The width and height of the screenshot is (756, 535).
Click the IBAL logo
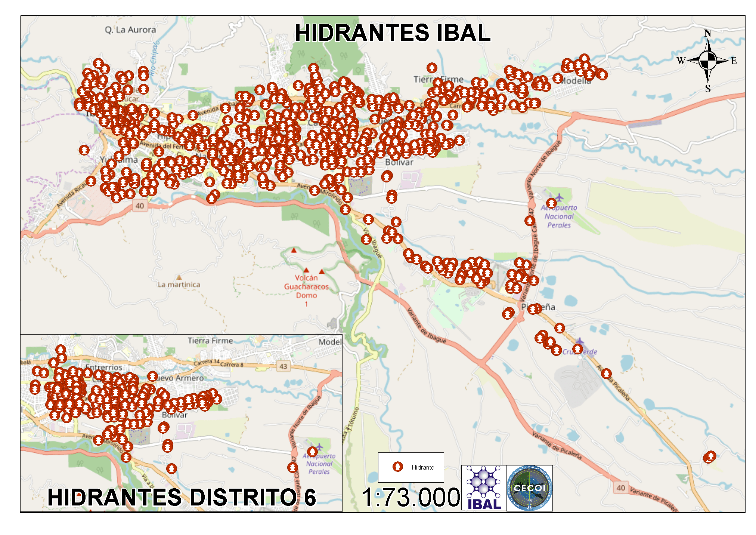[x=484, y=488]
